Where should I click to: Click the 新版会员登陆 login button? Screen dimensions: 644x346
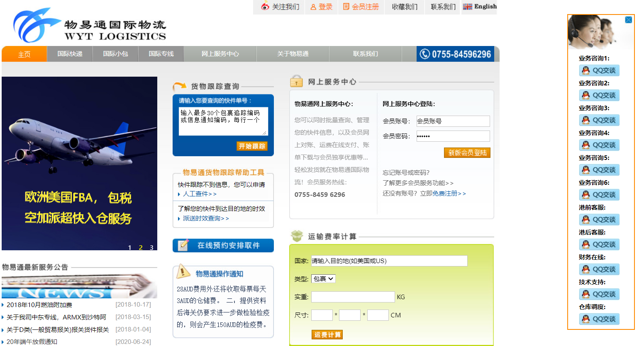click(x=467, y=153)
